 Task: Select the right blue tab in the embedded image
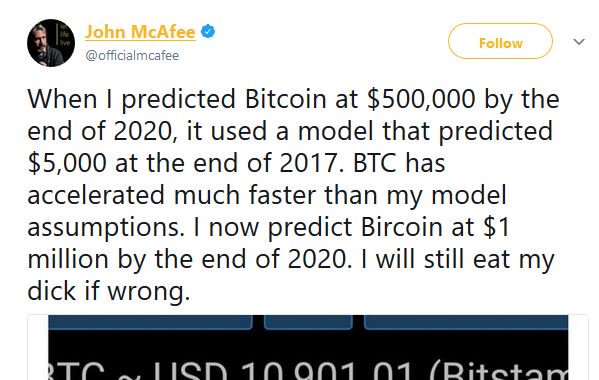(466, 322)
